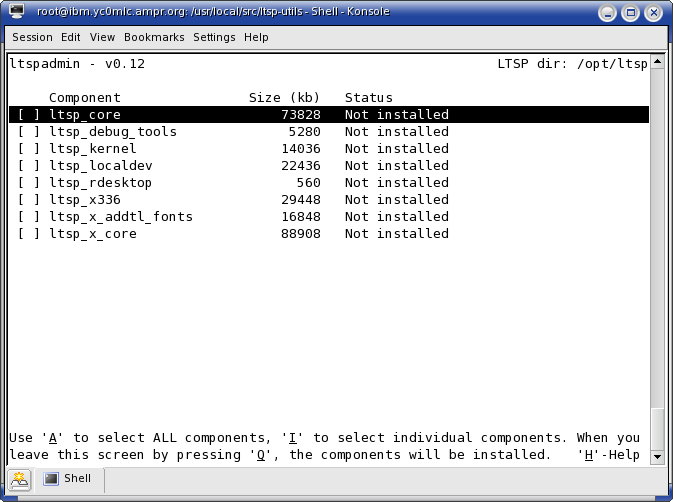Viewport: 673px width, 502px height.
Task: Select the ltsp_x_core component name
Action: pos(93,234)
